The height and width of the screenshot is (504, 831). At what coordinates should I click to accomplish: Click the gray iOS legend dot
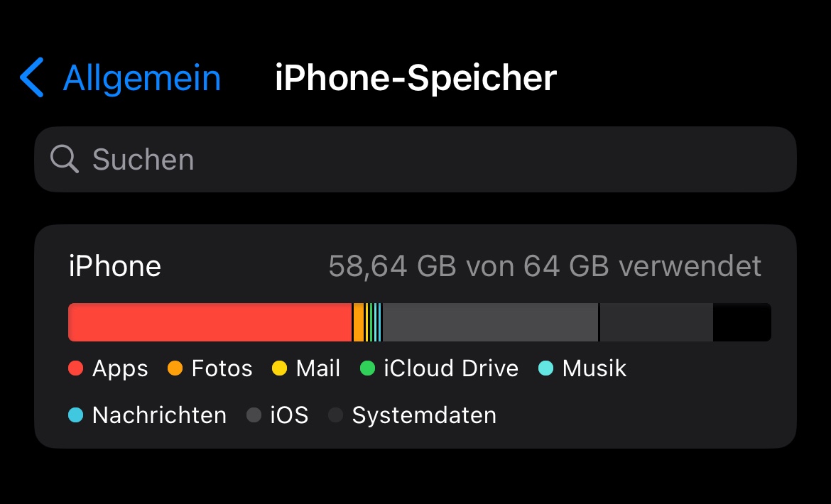pos(254,415)
